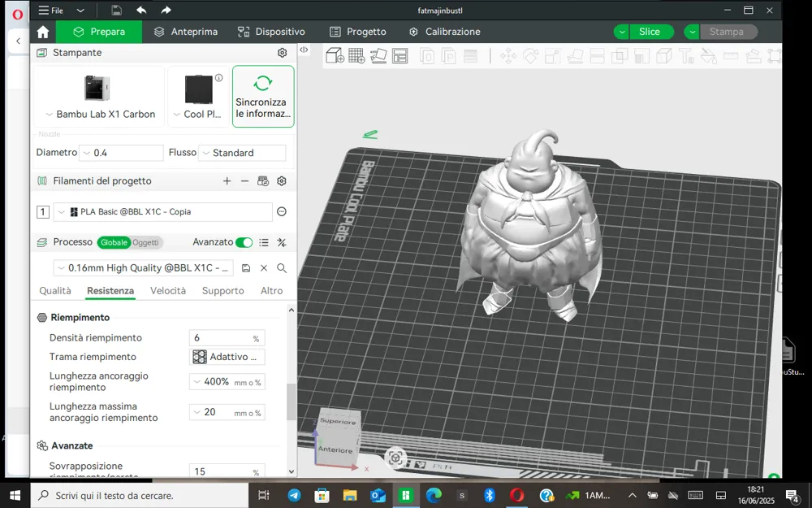Click the Add plate grid icon
The width and height of the screenshot is (812, 508).
pos(356,55)
